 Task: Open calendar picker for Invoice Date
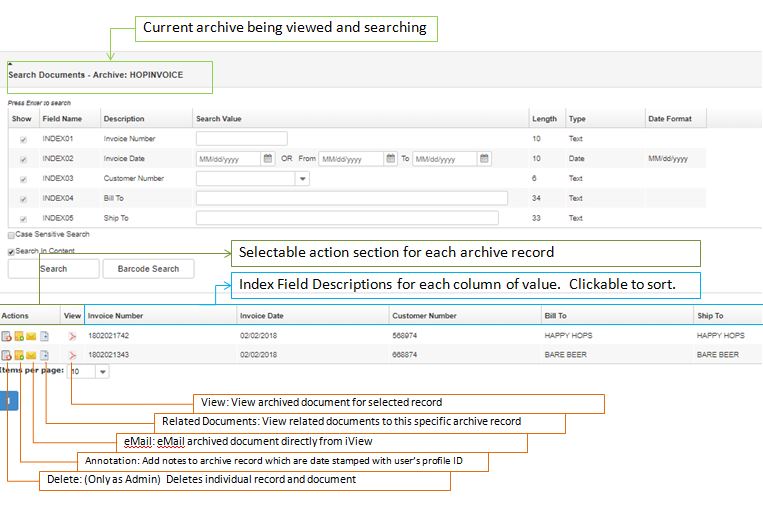point(267,158)
